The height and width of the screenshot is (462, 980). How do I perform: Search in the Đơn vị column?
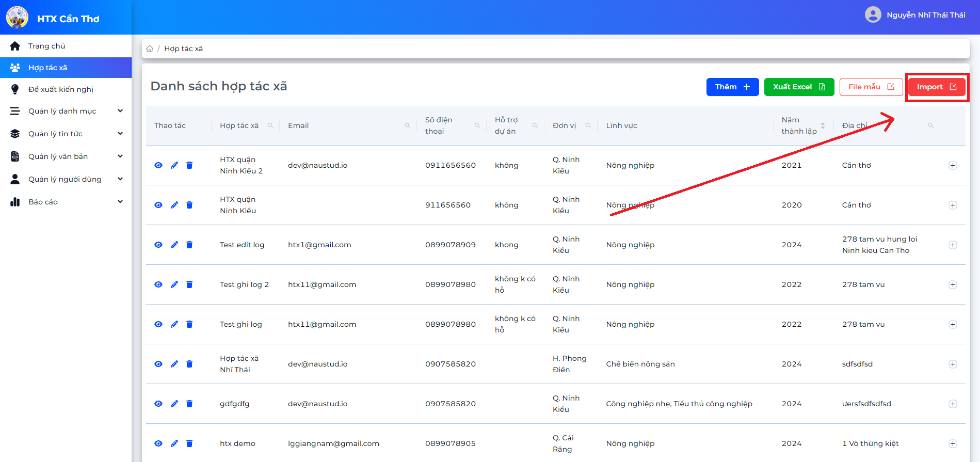pyautogui.click(x=588, y=125)
